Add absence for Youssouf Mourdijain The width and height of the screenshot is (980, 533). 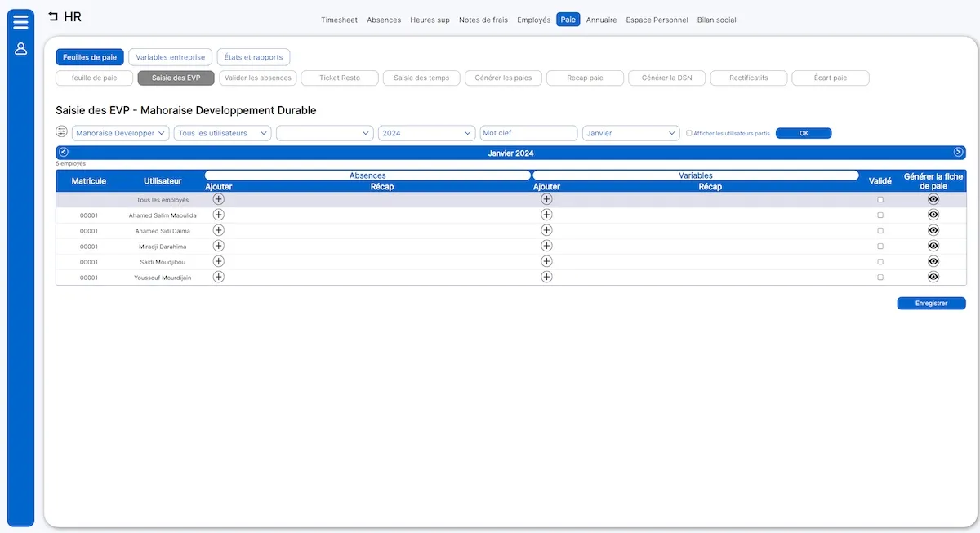[218, 277]
